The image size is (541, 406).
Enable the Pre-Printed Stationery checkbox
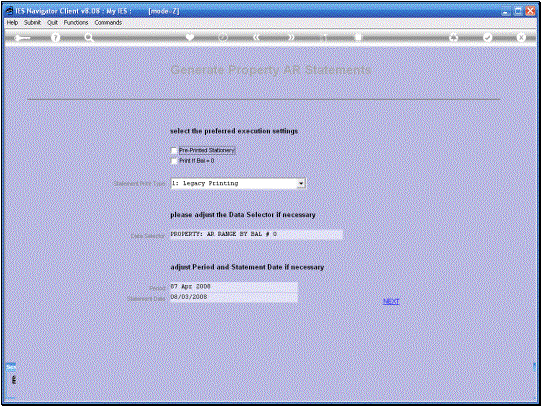[x=174, y=151]
